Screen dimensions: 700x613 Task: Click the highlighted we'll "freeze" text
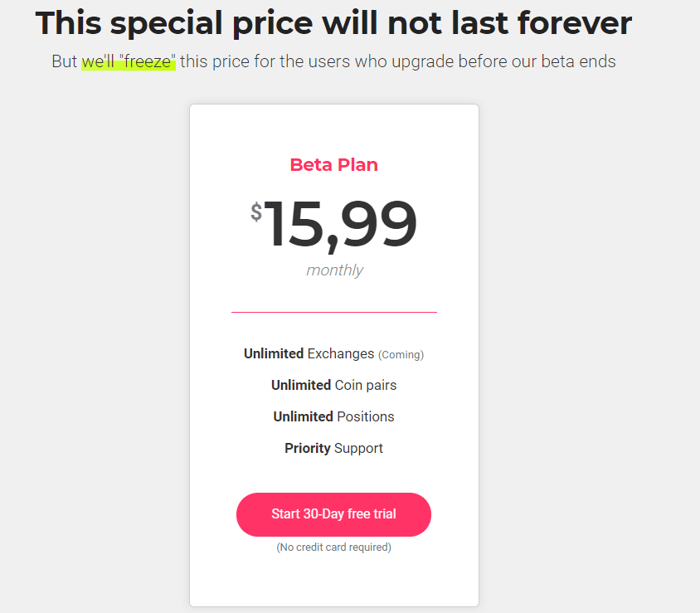(129, 61)
